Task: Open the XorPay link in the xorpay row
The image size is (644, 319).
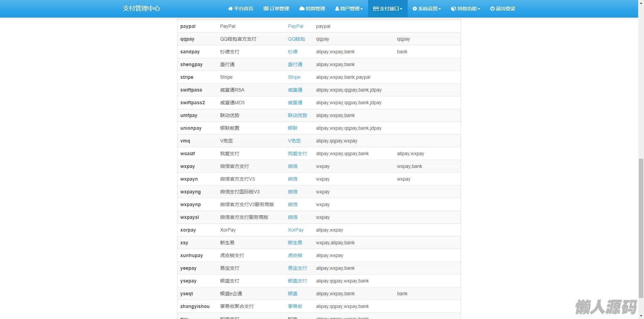Action: tap(296, 230)
